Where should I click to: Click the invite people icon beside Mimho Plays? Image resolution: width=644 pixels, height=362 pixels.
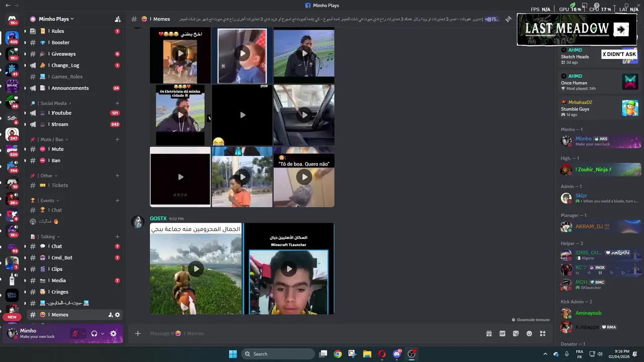pyautogui.click(x=118, y=19)
